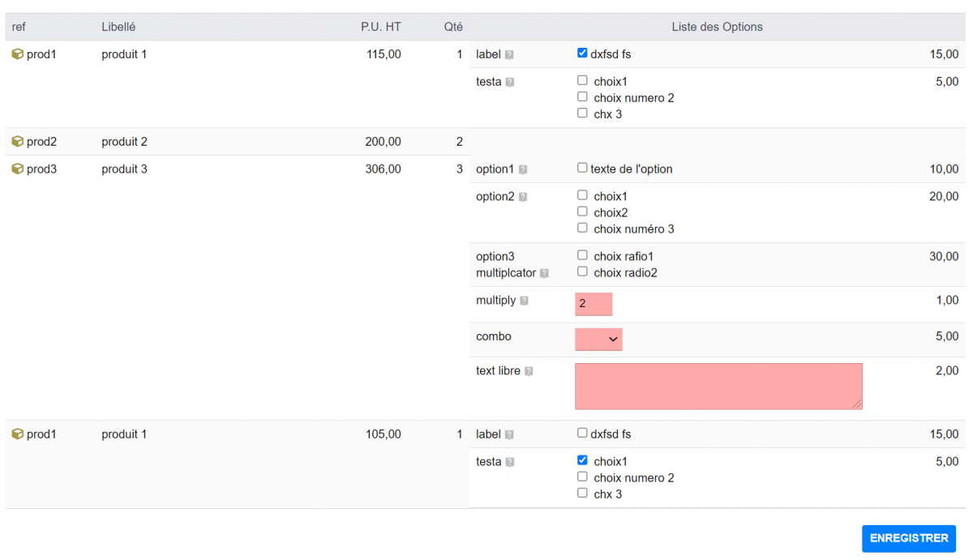Check choix numéro 3 under option2

[x=582, y=227]
